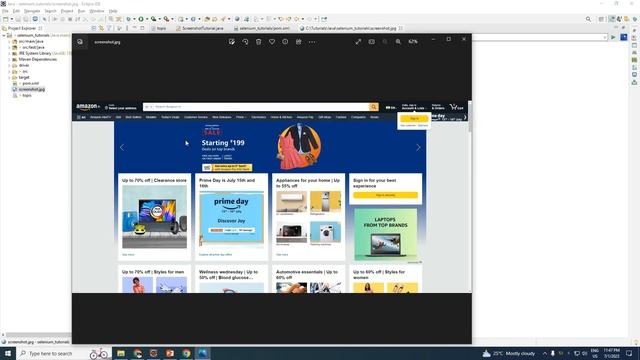640x360 pixels.
Task: Open the File menu in Eclipse
Action: (5, 11)
